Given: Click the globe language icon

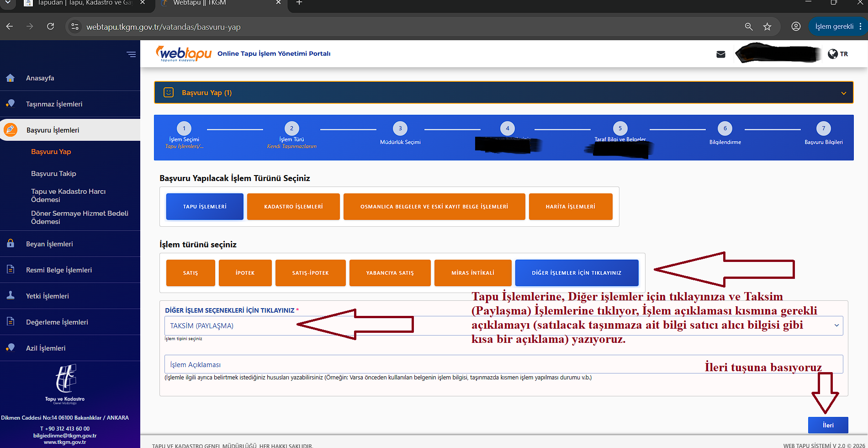Looking at the screenshot, I should [x=833, y=54].
